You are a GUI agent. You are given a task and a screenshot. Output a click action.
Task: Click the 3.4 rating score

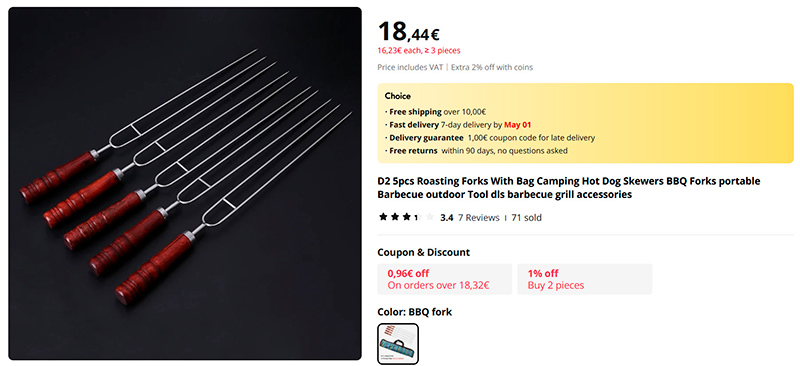point(447,217)
